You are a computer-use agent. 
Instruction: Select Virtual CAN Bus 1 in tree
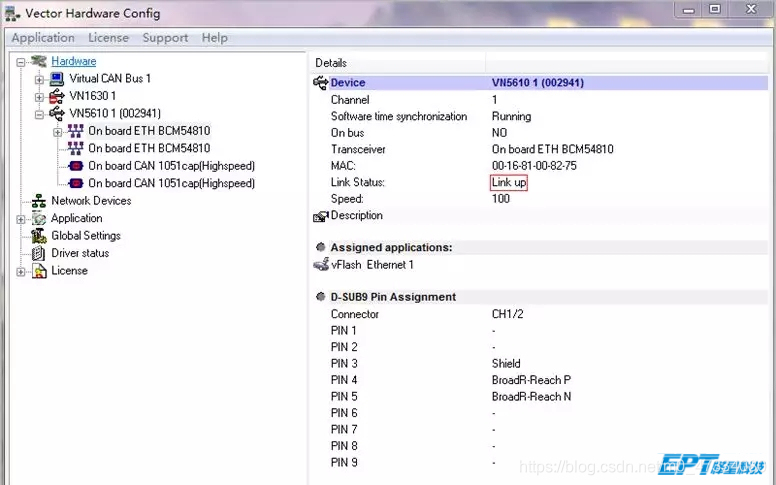110,79
